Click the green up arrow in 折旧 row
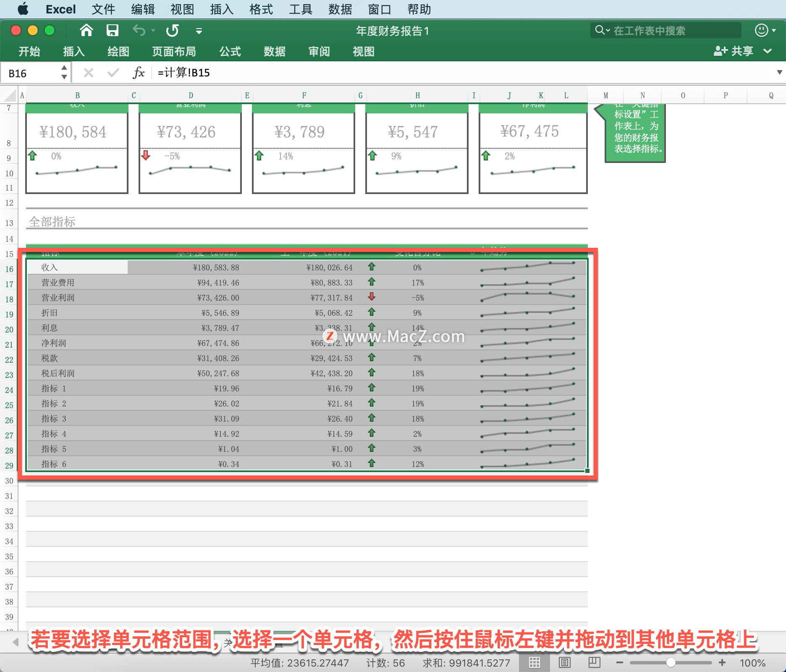Viewport: 786px width, 672px height. (372, 312)
